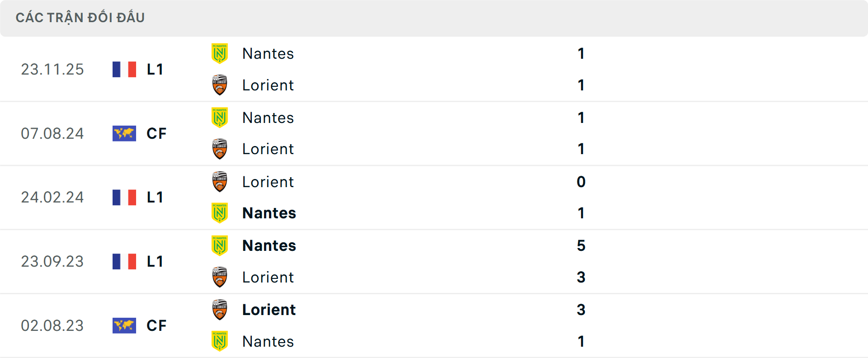
Task: Click the Lorient crest in the 24.02.24 row
Action: click(220, 182)
